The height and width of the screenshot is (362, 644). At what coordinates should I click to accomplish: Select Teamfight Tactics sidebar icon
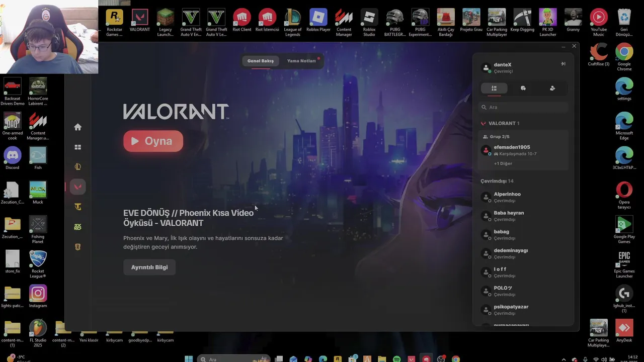(x=77, y=207)
